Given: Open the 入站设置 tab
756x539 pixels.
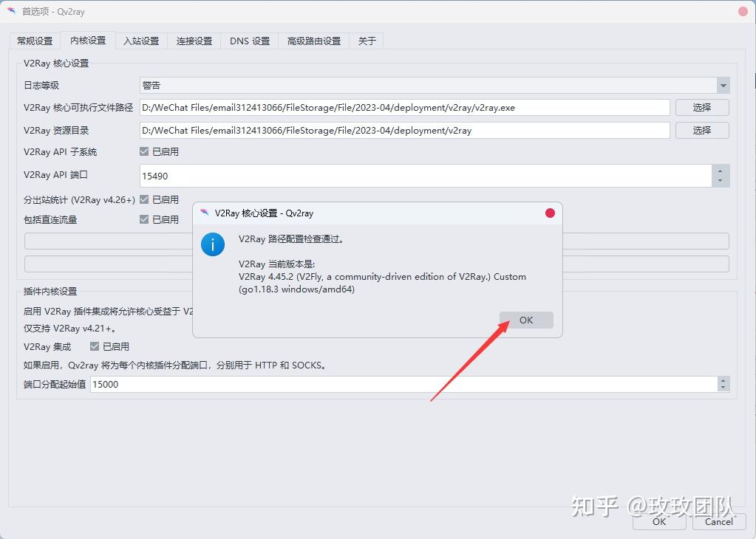Looking at the screenshot, I should tap(141, 41).
